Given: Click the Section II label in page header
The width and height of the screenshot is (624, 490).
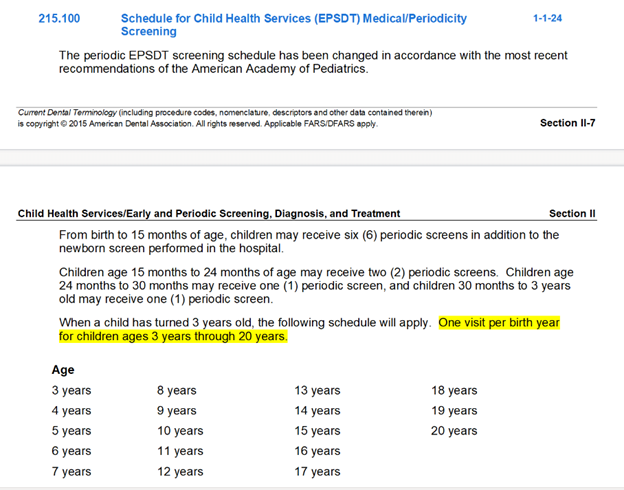Looking at the screenshot, I should (572, 213).
